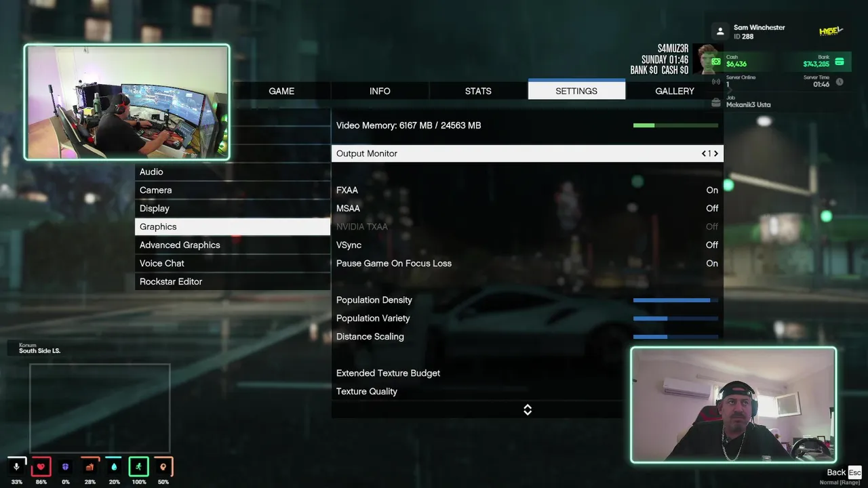This screenshot has width=868, height=488.
Task: Select the Extended Texture Budget row
Action: coord(527,373)
